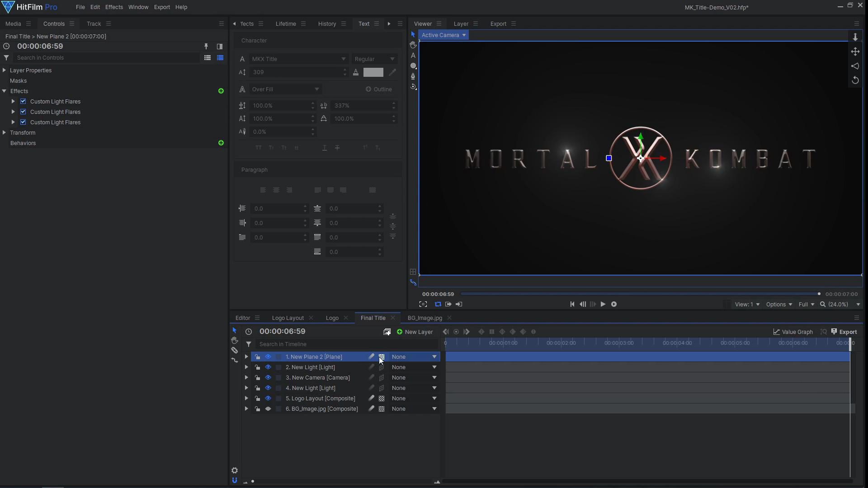Toggle visibility of Custom Light Flares first

point(23,101)
